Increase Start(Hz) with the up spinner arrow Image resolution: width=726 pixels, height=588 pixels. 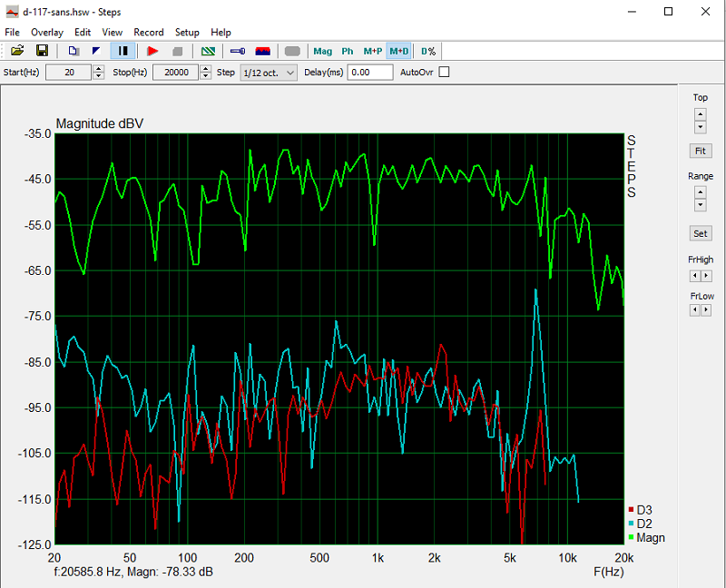tap(99, 69)
